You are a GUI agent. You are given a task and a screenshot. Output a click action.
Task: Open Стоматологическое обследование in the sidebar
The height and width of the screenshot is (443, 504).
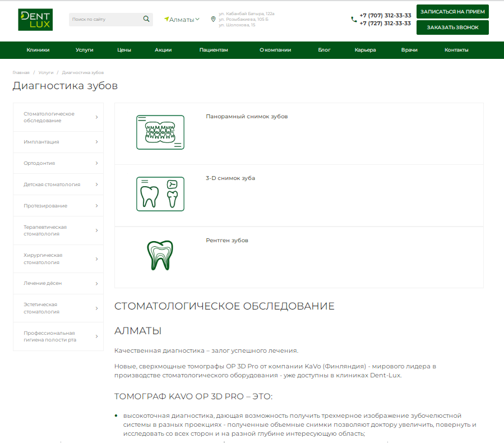[x=49, y=117]
